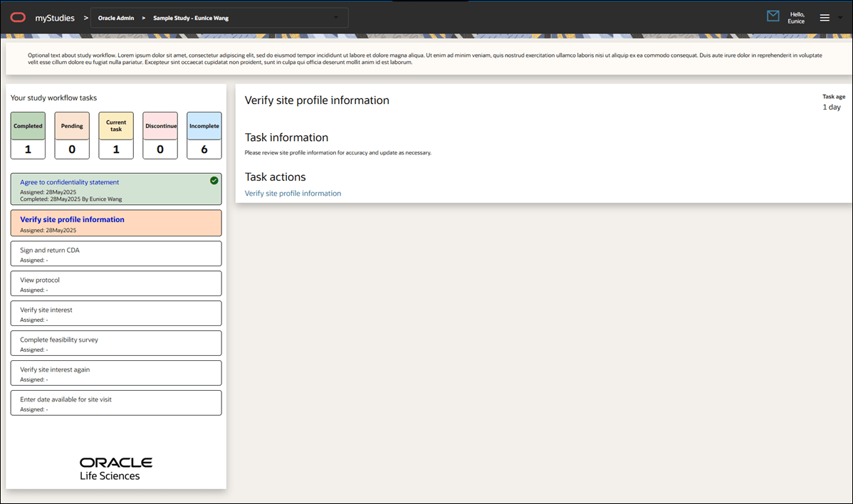This screenshot has height=504, width=853.
Task: Click the Oracle Admin breadcrumb item
Action: point(116,17)
